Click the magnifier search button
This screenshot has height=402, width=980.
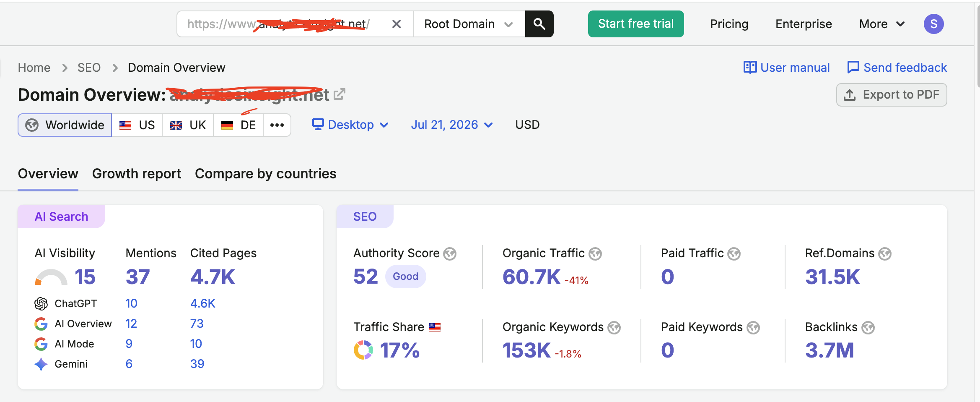tap(539, 24)
